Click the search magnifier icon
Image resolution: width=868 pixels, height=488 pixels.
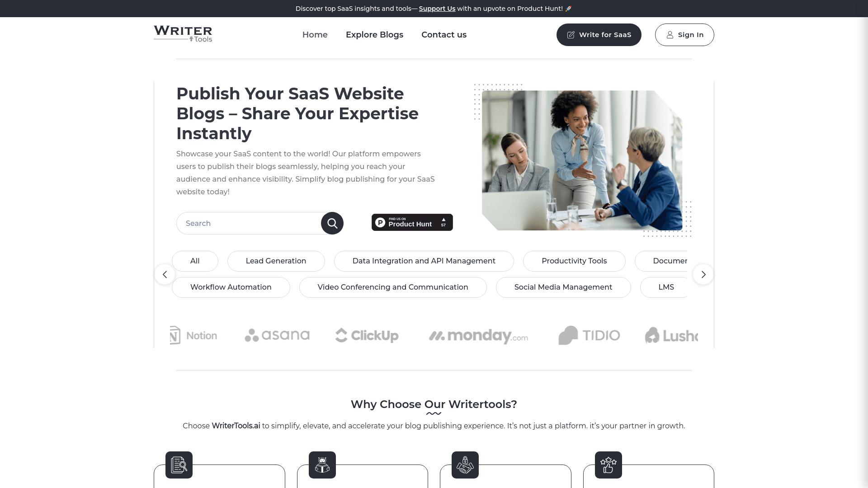(x=332, y=223)
